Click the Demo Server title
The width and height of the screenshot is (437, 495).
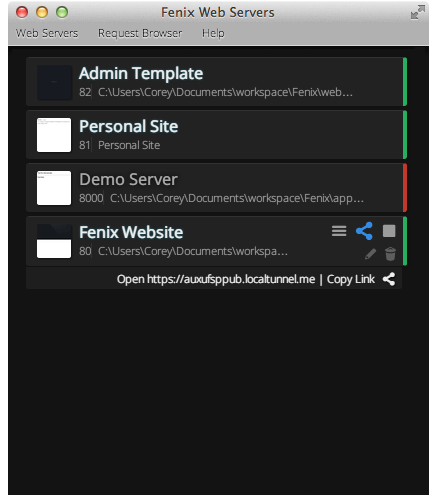click(128, 180)
